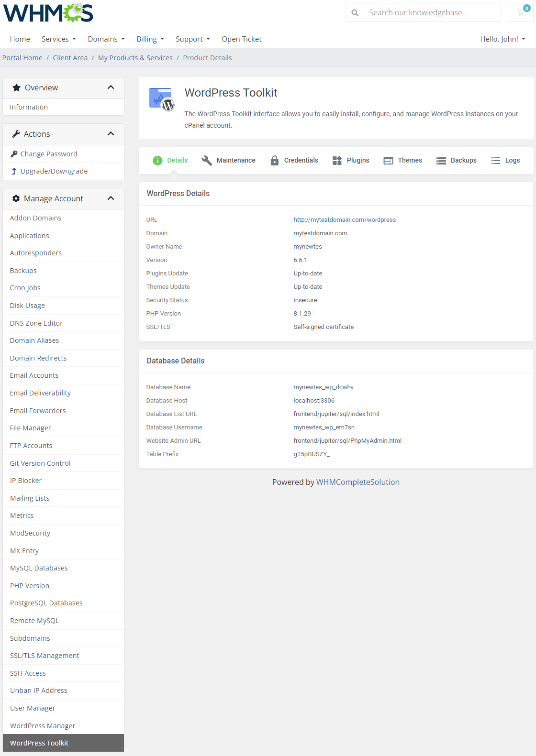
Task: Click the Portal Home breadcrumb
Action: [x=22, y=58]
